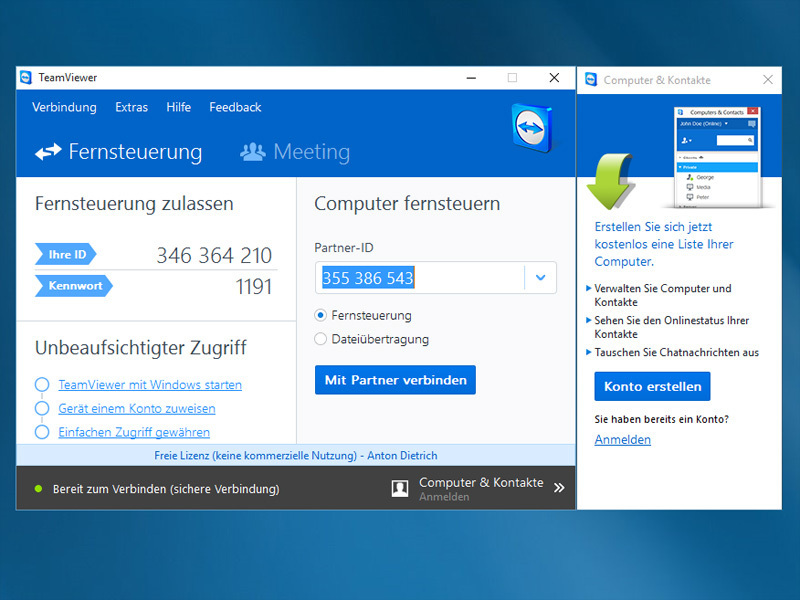Maximize the TeamViewer window

click(512, 78)
